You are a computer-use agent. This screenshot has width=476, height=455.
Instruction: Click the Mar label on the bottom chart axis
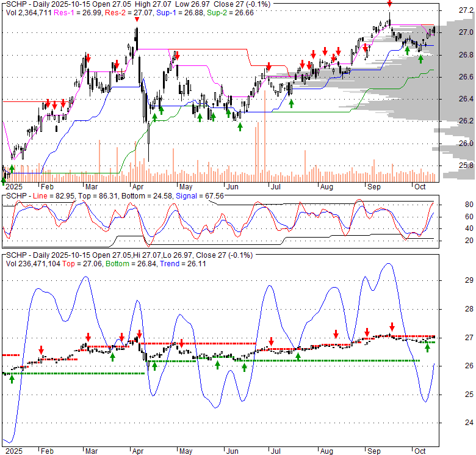pyautogui.click(x=92, y=451)
